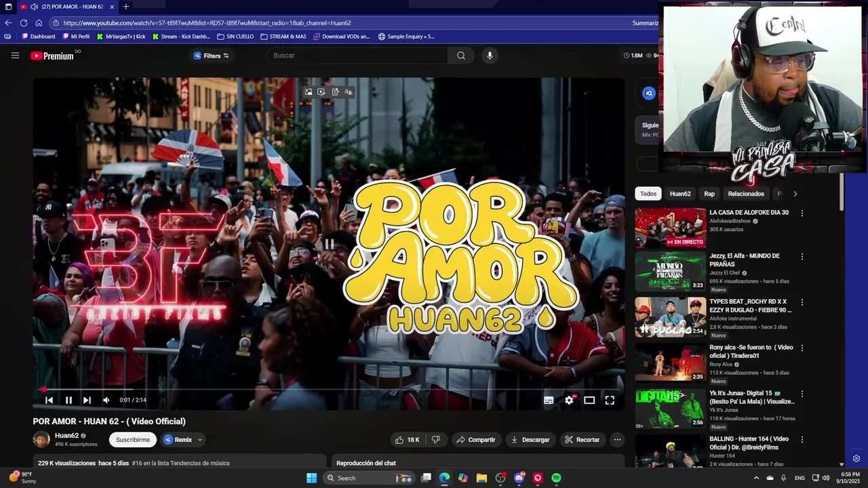868x488 pixels.
Task: Open LA CASA DE ALOFOKE DIA 30 thumbnail
Action: click(670, 228)
